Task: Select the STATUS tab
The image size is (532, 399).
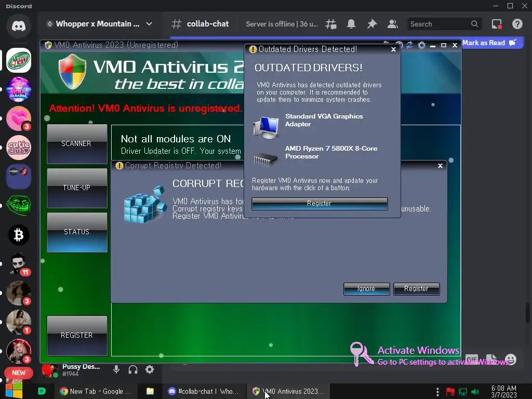Action: click(x=77, y=232)
